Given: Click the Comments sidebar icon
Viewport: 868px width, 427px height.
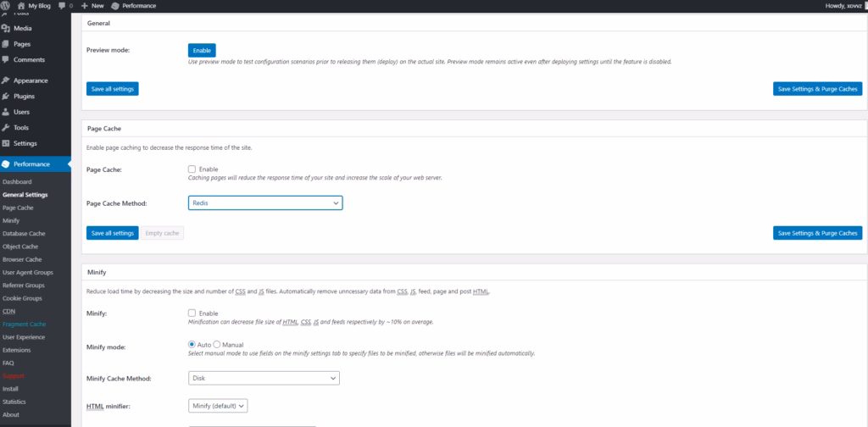Looking at the screenshot, I should 6,60.
